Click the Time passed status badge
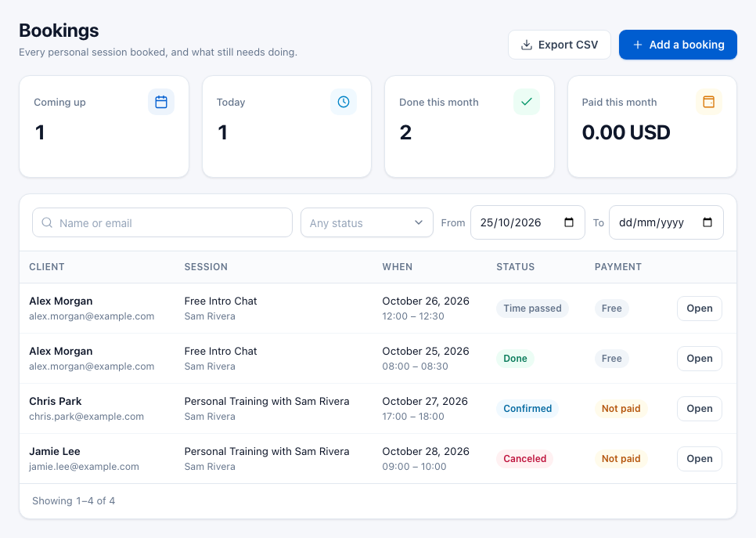Viewport: 756px width, 538px height. click(532, 309)
